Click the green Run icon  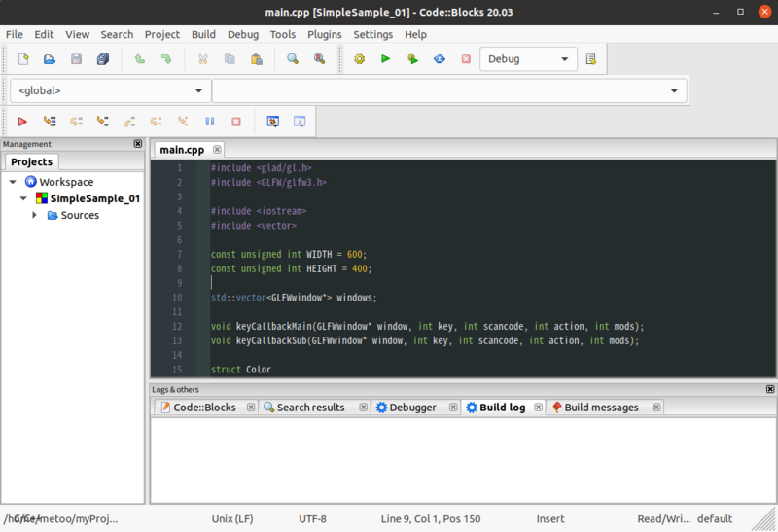[385, 59]
